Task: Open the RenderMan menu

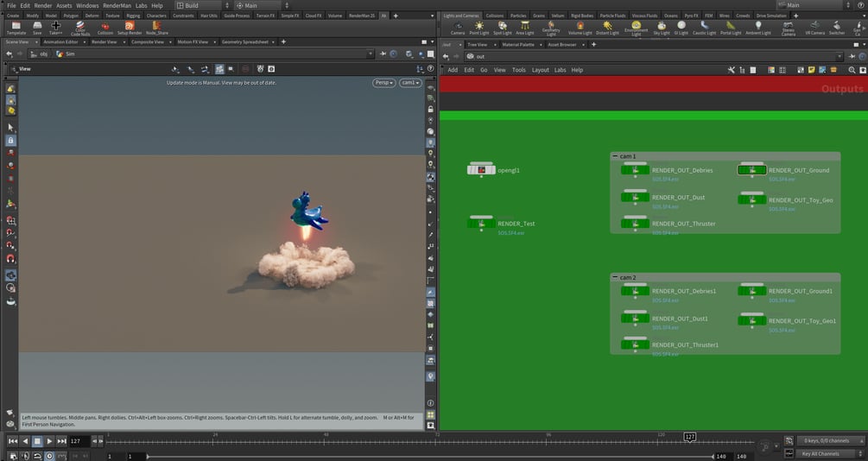Action: 117,5
